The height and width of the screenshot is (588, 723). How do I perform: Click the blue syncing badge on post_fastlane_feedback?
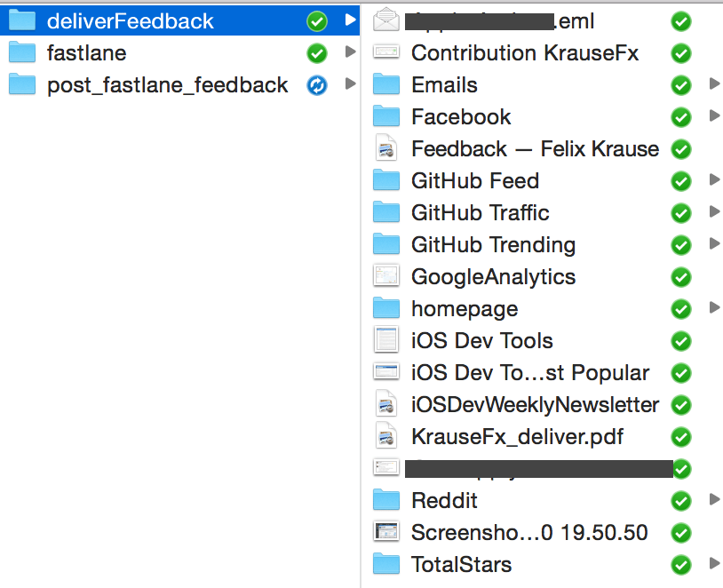click(317, 85)
